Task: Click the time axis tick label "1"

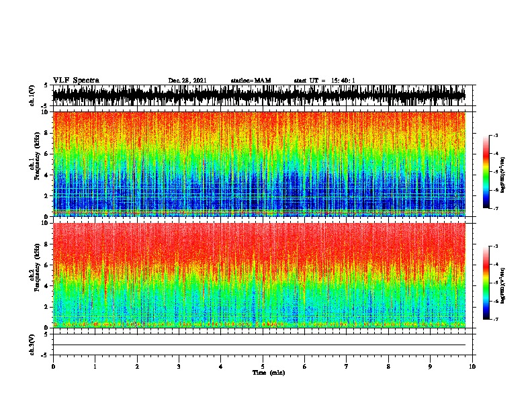Action: pyautogui.click(x=95, y=367)
